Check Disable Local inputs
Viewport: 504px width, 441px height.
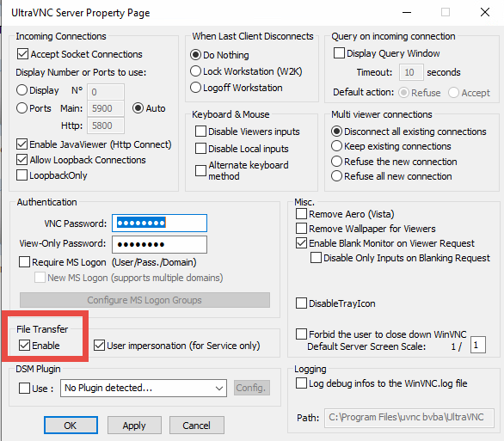click(x=201, y=149)
